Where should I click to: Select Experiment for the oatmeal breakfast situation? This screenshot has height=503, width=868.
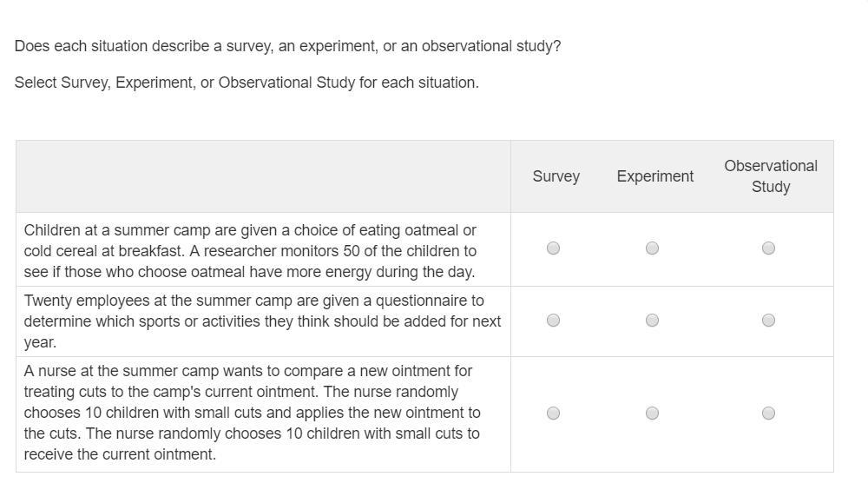click(653, 248)
